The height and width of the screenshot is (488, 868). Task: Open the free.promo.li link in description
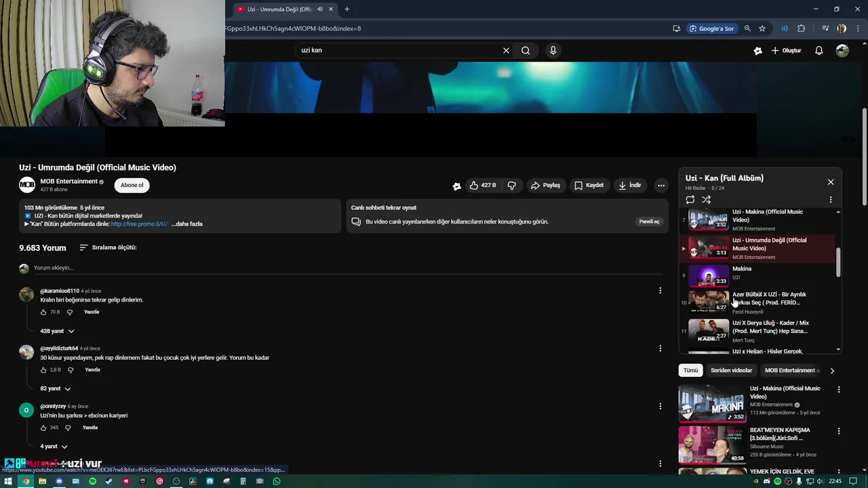point(140,224)
